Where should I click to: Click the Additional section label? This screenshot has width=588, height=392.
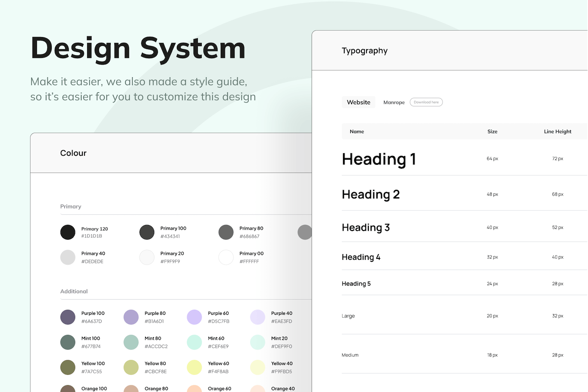tap(74, 291)
